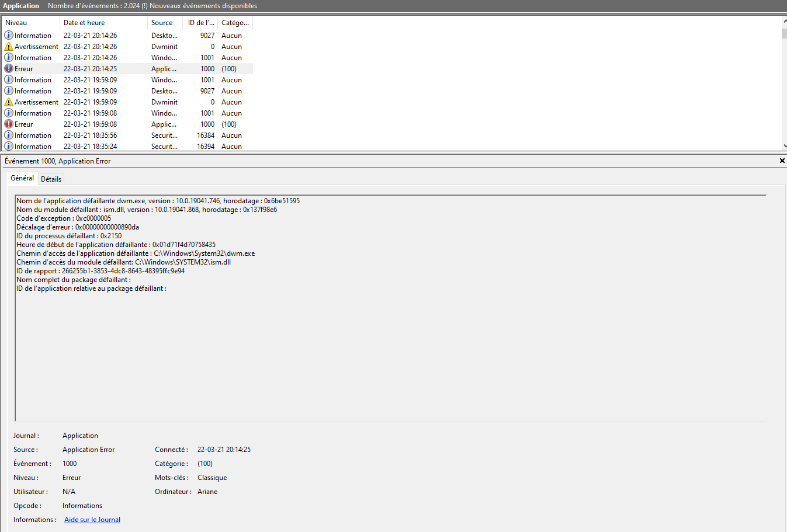Select the warning icon of the 19:59:09 Dwminit event

pos(9,102)
